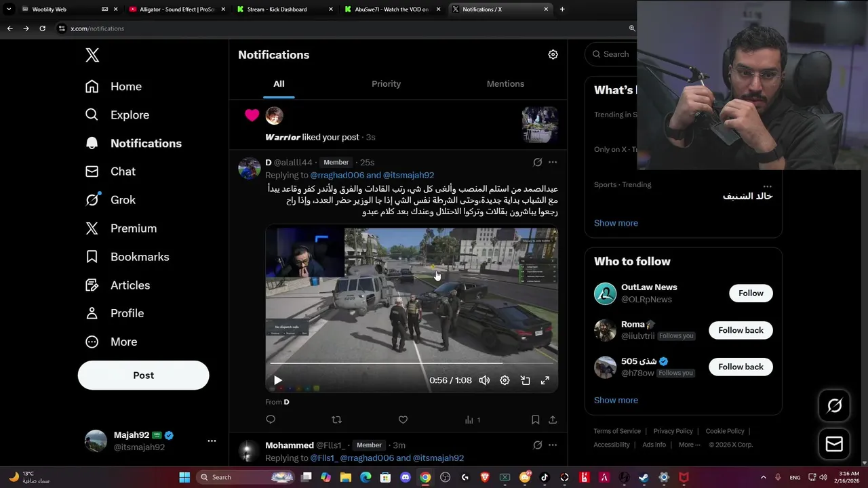868x488 pixels.
Task: Show more trending topics
Action: coord(616,223)
